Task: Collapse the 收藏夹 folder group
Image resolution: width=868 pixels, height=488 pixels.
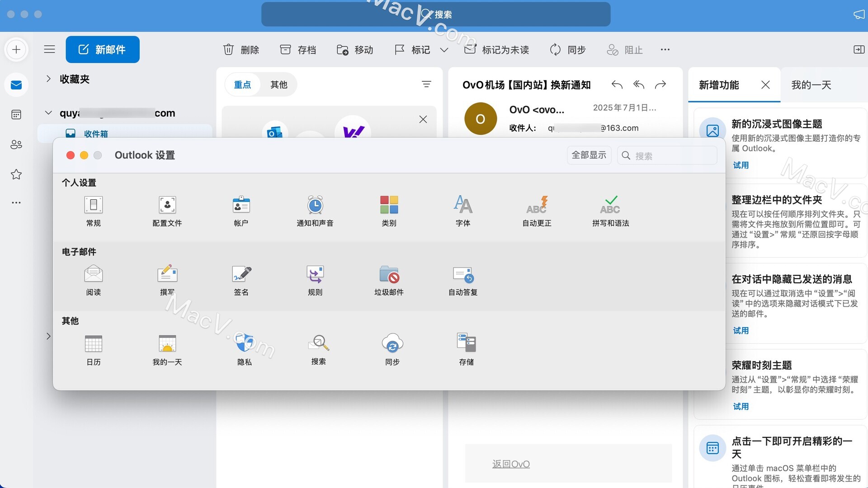Action: pyautogui.click(x=49, y=79)
